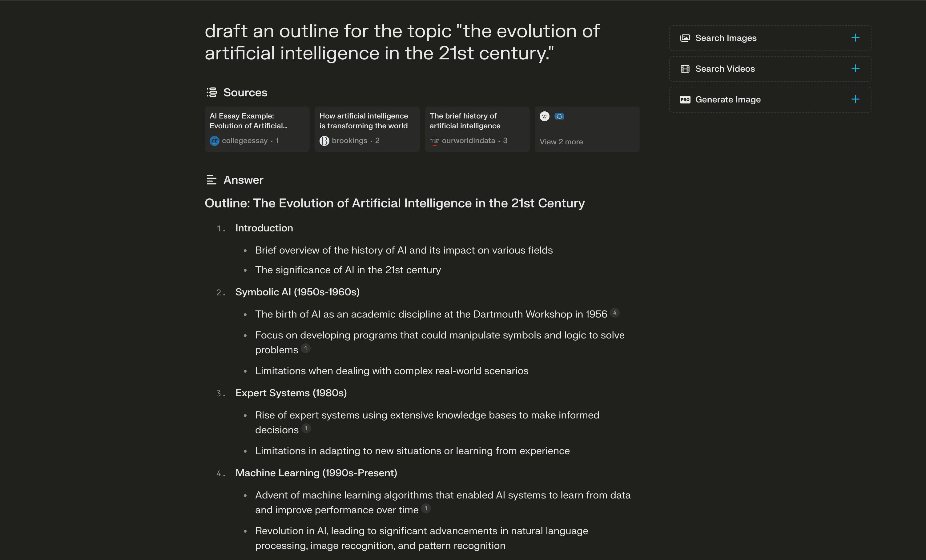The image size is (926, 560).
Task: Click citation 1 after 'decisions'
Action: click(306, 428)
